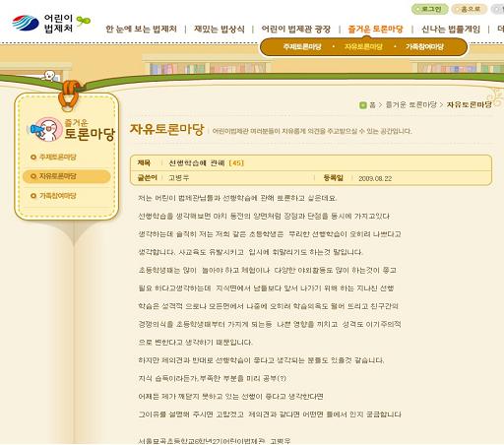Image resolution: width=504 pixels, height=445 pixels.
Task: Click 즐거운 토론마당 breadcrumb link
Action: (411, 105)
